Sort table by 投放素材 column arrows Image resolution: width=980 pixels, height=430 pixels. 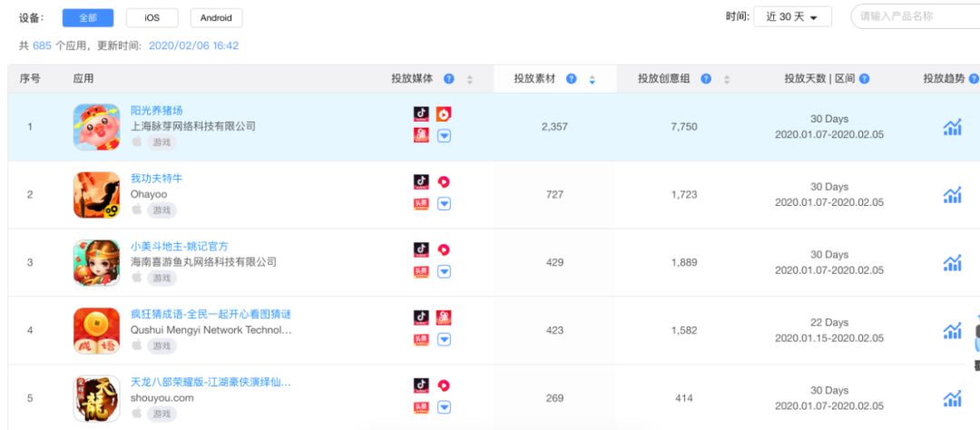(x=593, y=79)
